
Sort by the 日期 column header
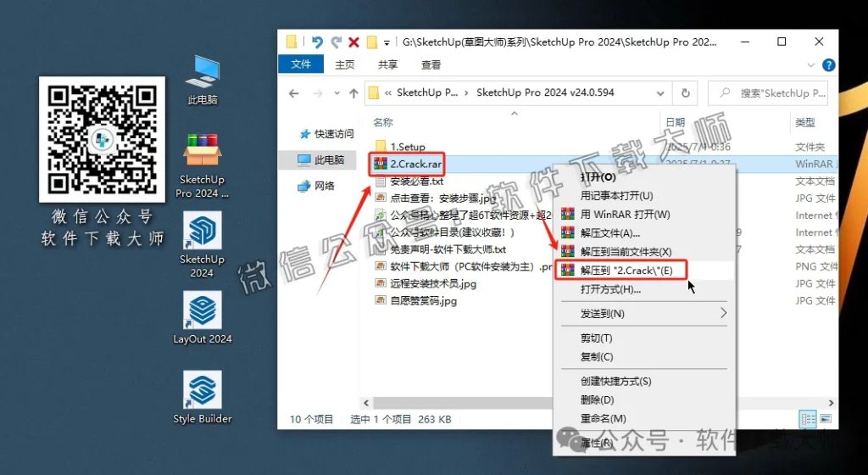click(x=676, y=122)
